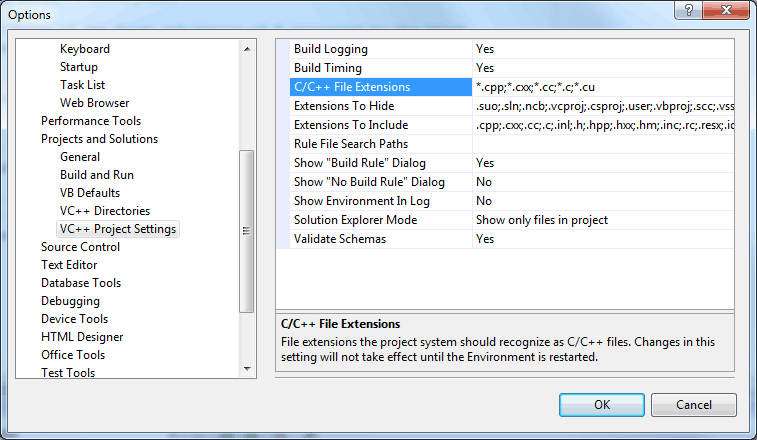Viewport: 757px width, 440px height.
Task: Click the Cancel button
Action: (x=694, y=405)
